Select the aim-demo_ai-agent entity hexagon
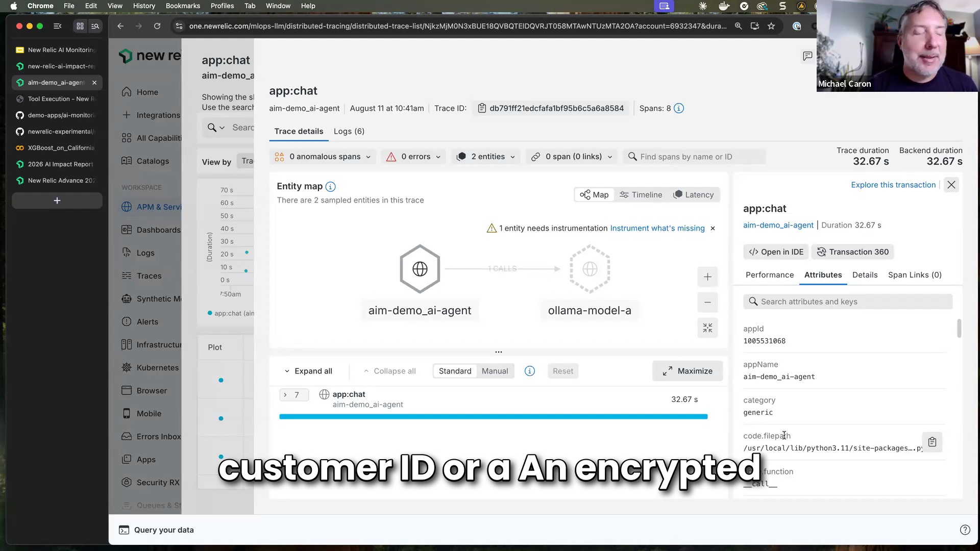 tap(420, 269)
